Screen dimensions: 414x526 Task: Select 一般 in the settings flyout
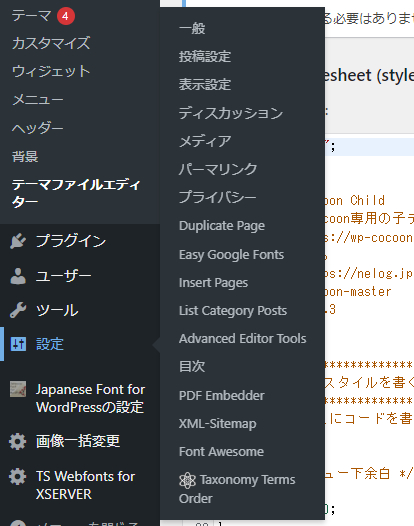[x=192, y=29]
